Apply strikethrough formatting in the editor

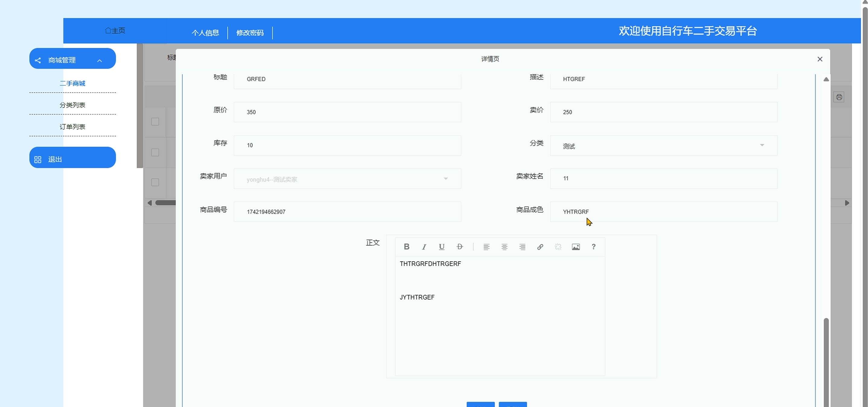tap(459, 247)
